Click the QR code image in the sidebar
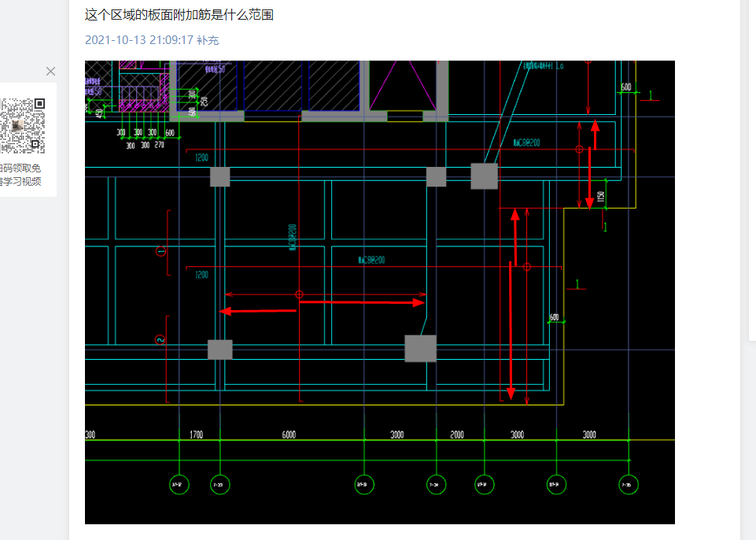 tap(23, 126)
